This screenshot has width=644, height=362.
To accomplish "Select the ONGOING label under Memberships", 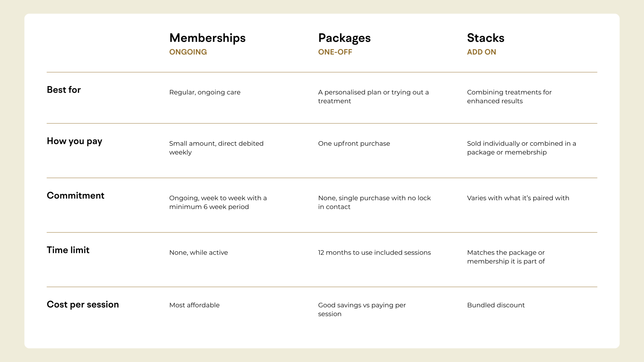I will tap(188, 52).
